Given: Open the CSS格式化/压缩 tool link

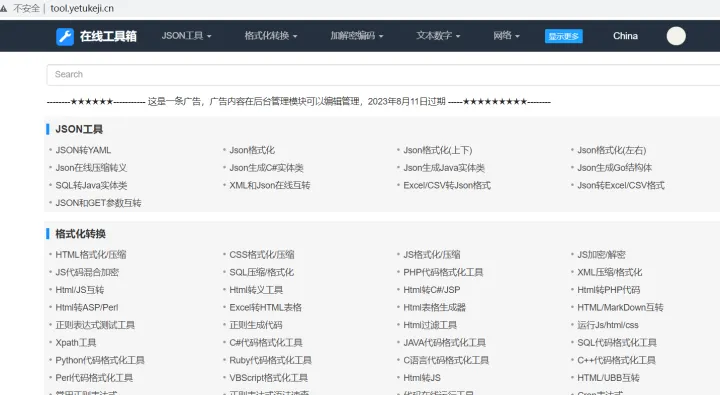Looking at the screenshot, I should pos(262,254).
